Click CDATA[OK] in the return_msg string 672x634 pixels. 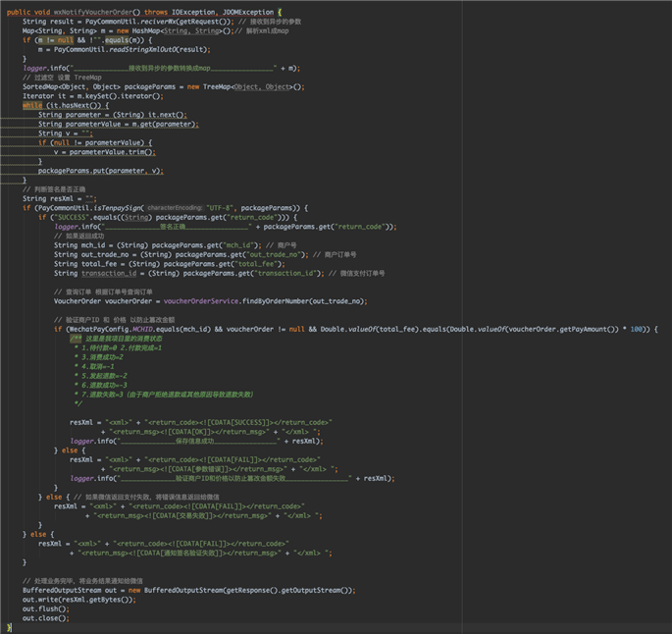190,432
